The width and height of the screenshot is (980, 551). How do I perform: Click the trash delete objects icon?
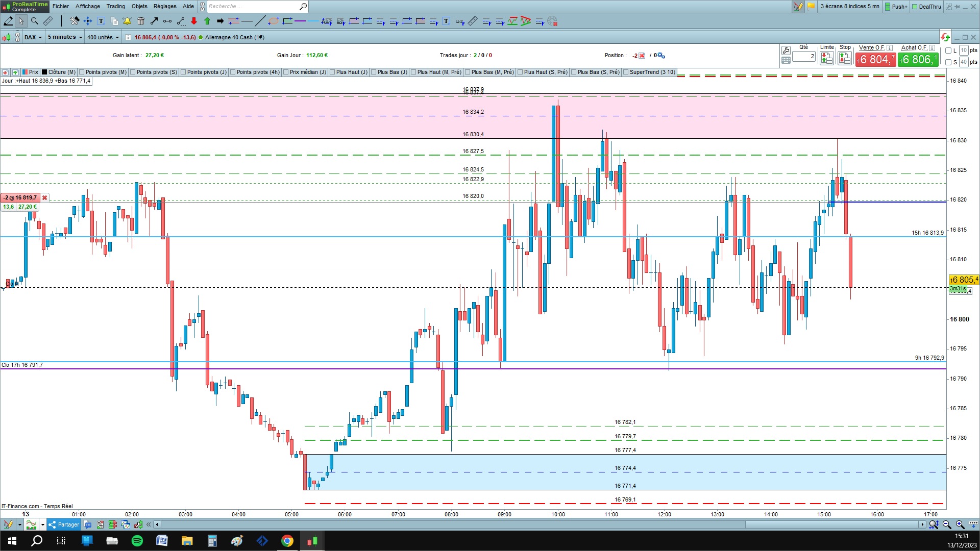(141, 21)
